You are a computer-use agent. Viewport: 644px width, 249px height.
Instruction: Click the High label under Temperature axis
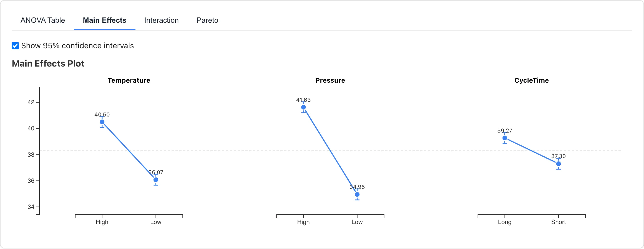point(102,222)
